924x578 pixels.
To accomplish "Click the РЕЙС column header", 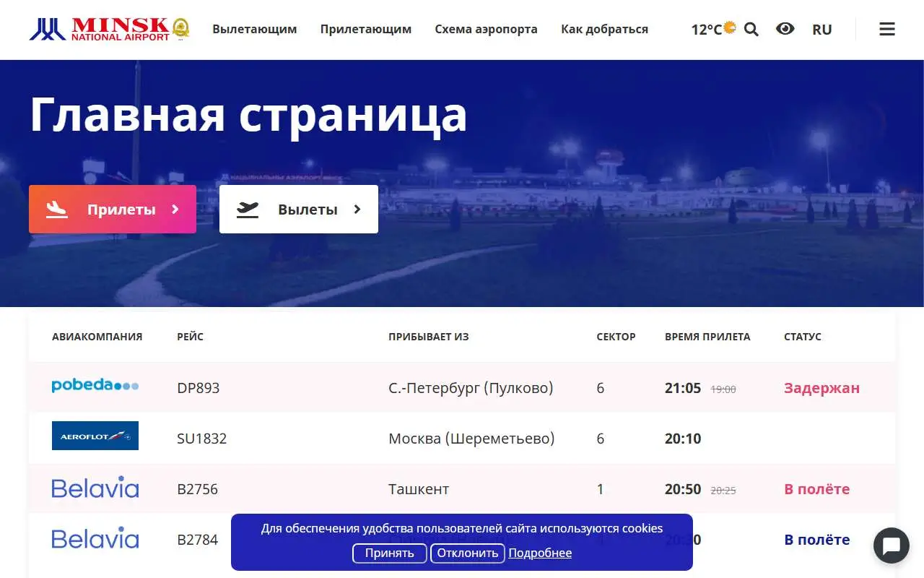I will (190, 337).
